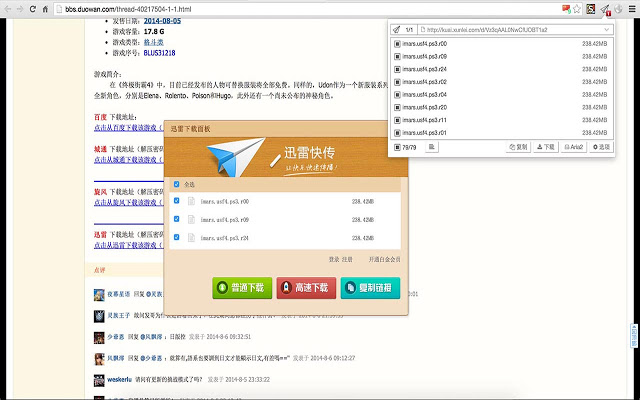Toggle checkbox for imars.usf4.ps3.r00 in popup list
Viewport: 640px width, 400px height.
(x=397, y=44)
